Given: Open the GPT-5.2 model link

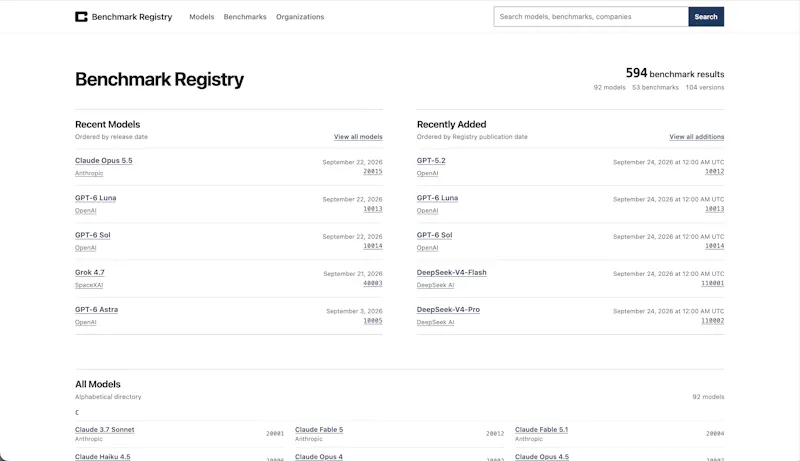Looking at the screenshot, I should (x=431, y=161).
